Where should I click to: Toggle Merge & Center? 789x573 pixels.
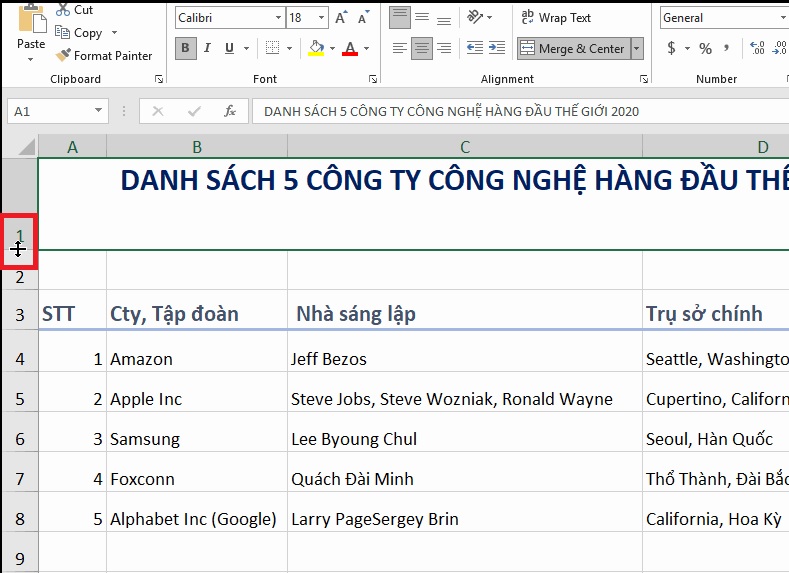tap(573, 48)
